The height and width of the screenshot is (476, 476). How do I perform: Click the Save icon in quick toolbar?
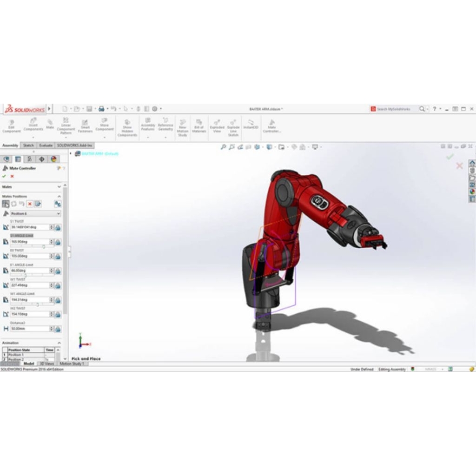coord(89,109)
